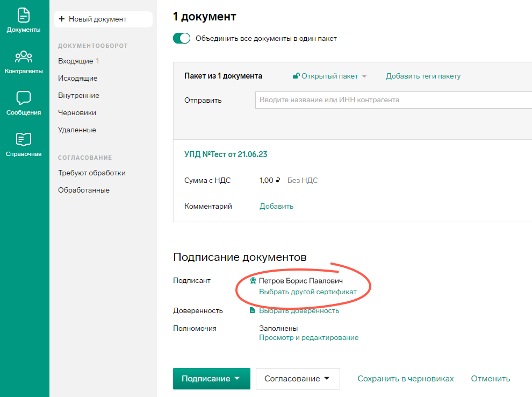Click Добавить теги пакету link

423,76
